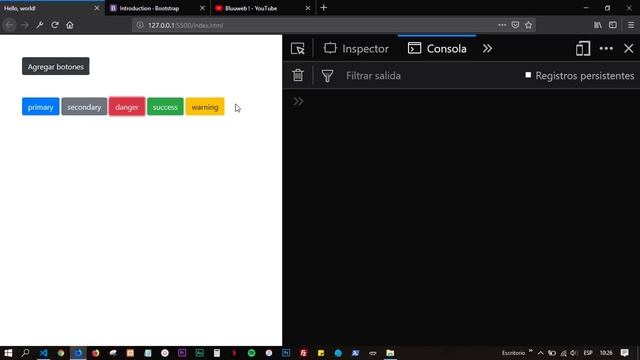This screenshot has width=640, height=360.
Task: Open page actions three-dot menu
Action: 502,25
